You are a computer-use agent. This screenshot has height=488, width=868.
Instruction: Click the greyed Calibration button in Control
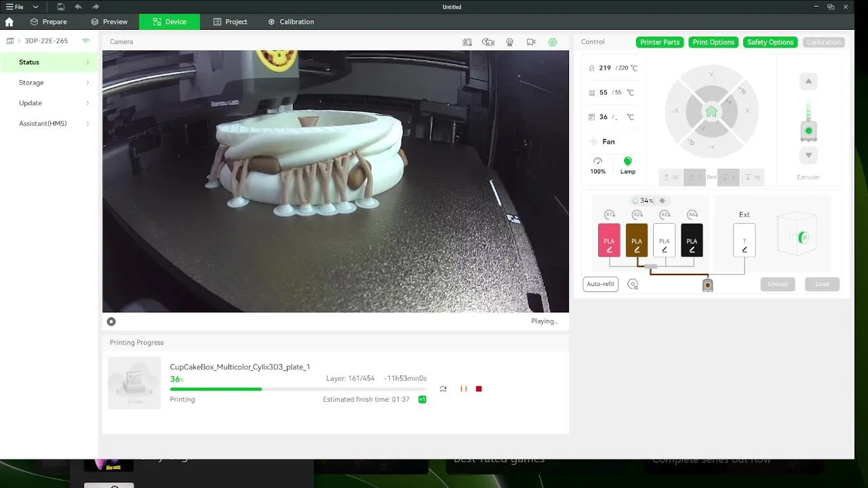[824, 42]
